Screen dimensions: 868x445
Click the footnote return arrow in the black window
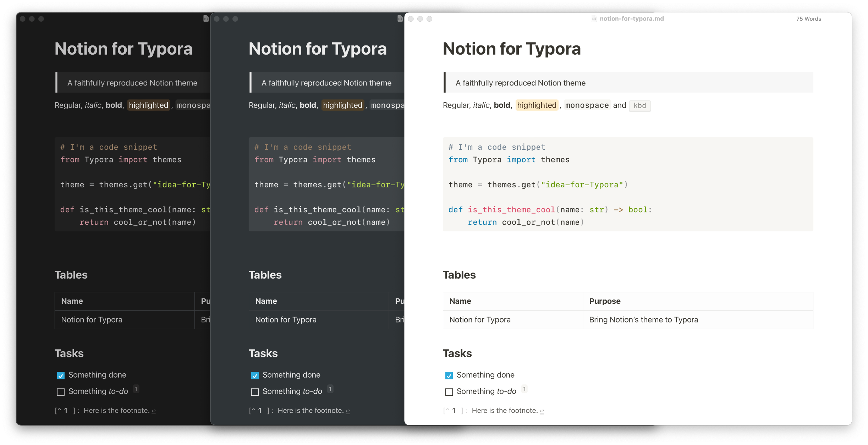click(154, 411)
